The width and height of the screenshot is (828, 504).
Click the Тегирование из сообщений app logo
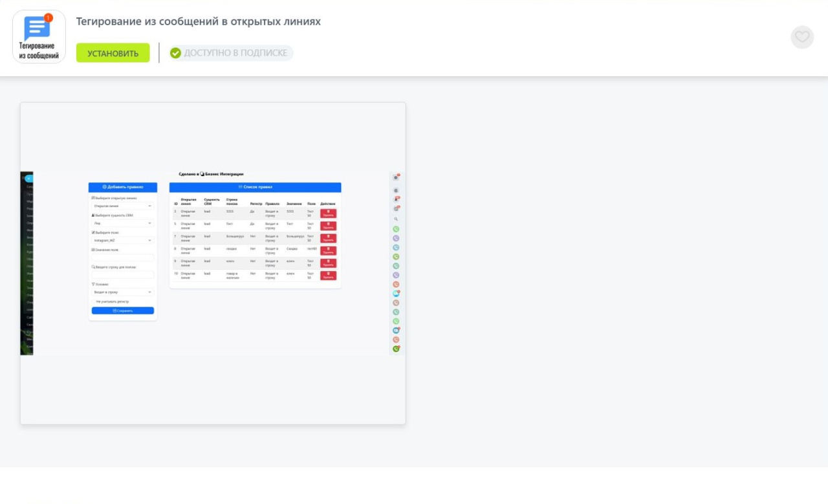pyautogui.click(x=39, y=36)
